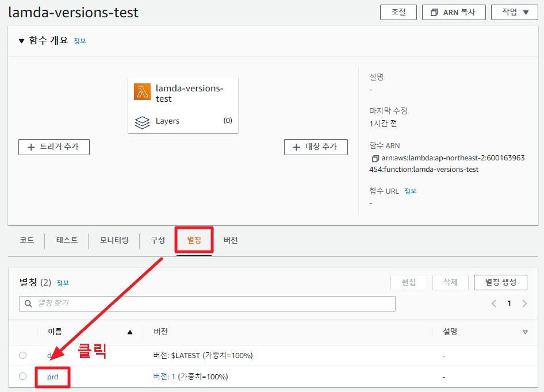Click the 1시간 전 last modified value
544x392 pixels.
coord(383,124)
